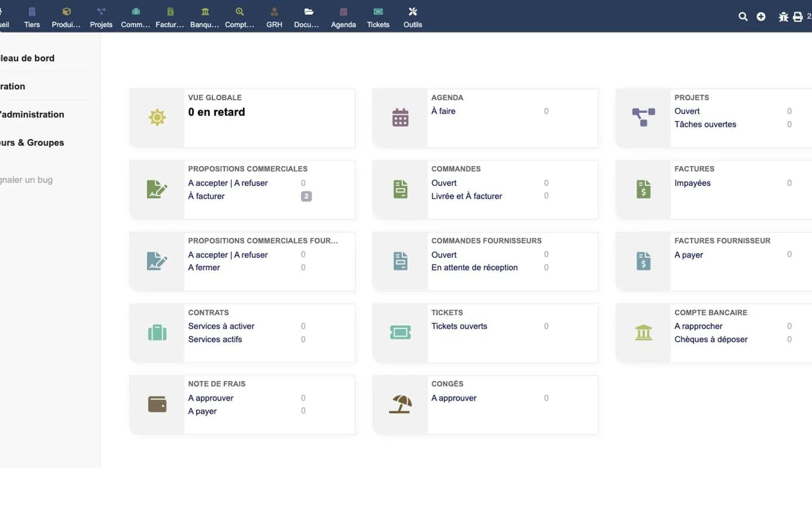Open 'A rapprocher' bank link
Screen dimensions: 812x517
point(698,326)
